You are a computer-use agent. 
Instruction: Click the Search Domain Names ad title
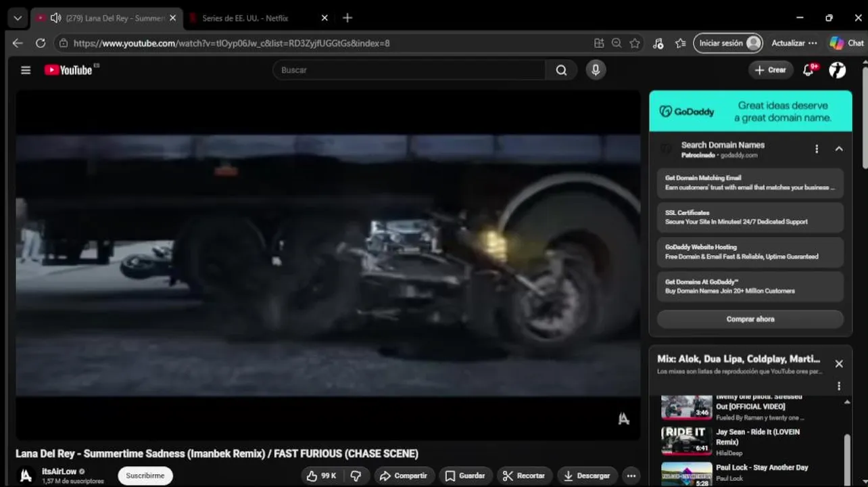(x=723, y=145)
